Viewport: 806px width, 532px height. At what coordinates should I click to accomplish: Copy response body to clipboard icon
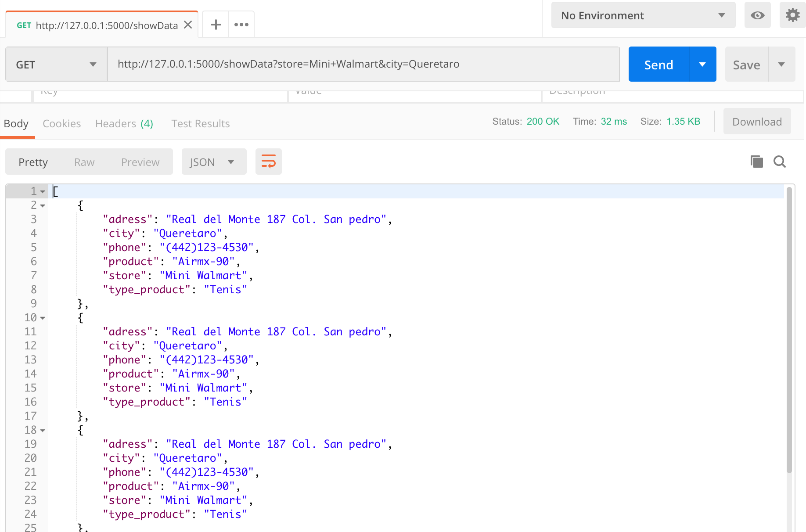point(757,162)
